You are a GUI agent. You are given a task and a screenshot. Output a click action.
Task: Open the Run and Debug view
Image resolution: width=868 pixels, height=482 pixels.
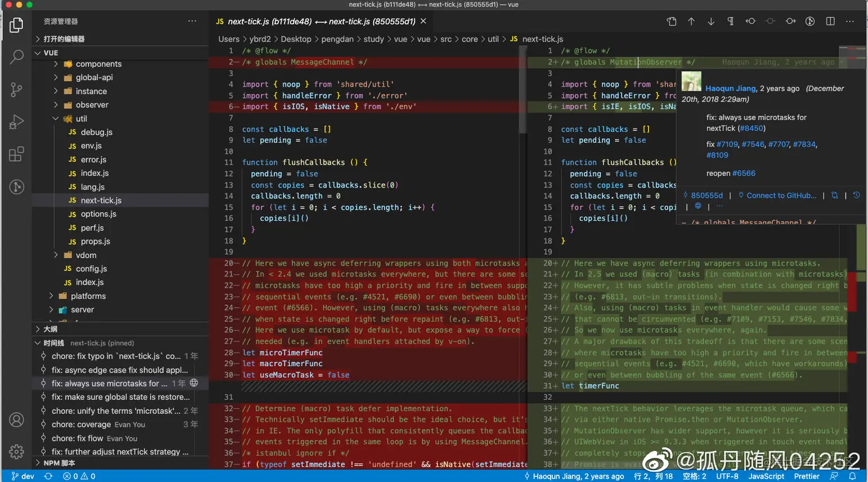click(x=17, y=122)
